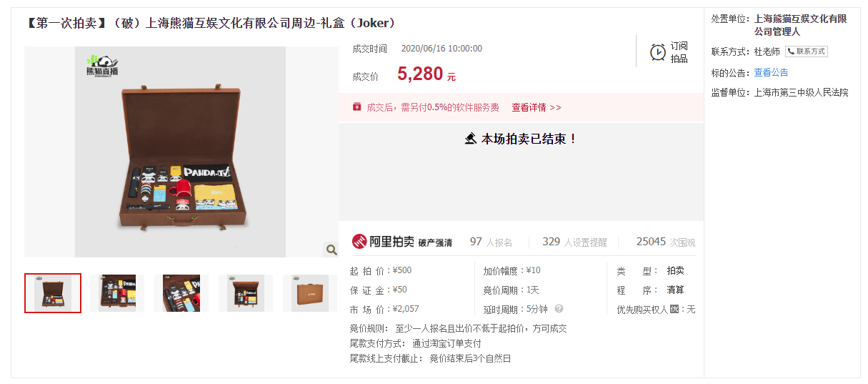Click the 优 badge after 优先购买权人

coord(674,310)
